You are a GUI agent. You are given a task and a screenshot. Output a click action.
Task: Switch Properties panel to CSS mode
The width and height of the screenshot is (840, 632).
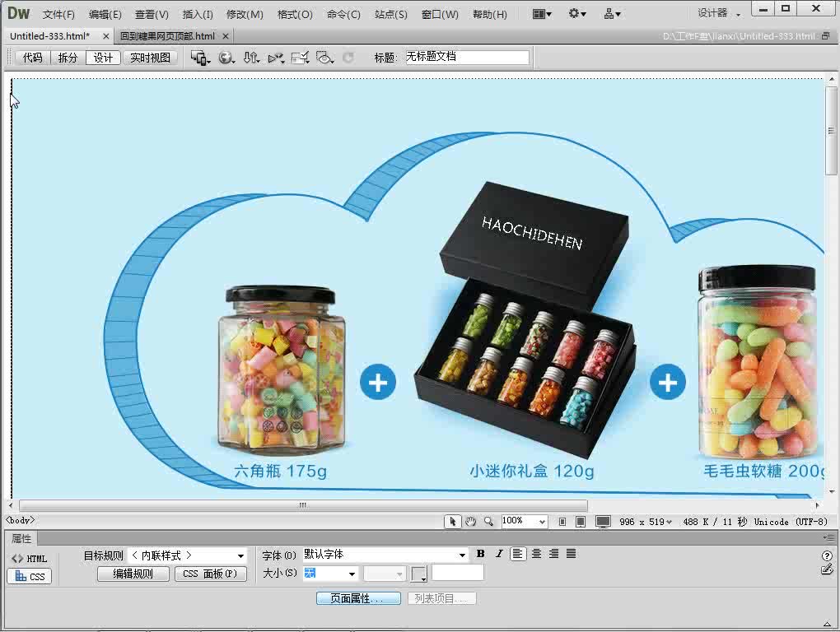pos(30,576)
